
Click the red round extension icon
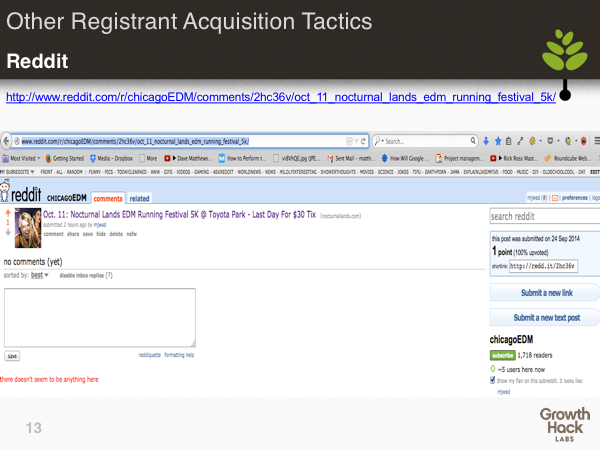(584, 141)
